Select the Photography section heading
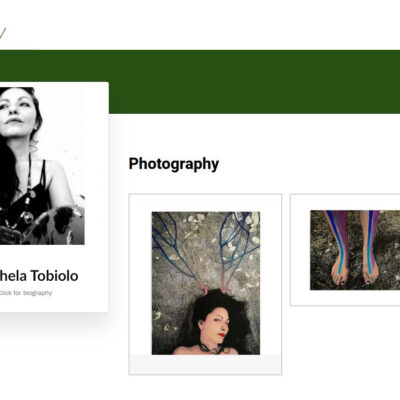Screen dimensions: 400x400 (174, 164)
